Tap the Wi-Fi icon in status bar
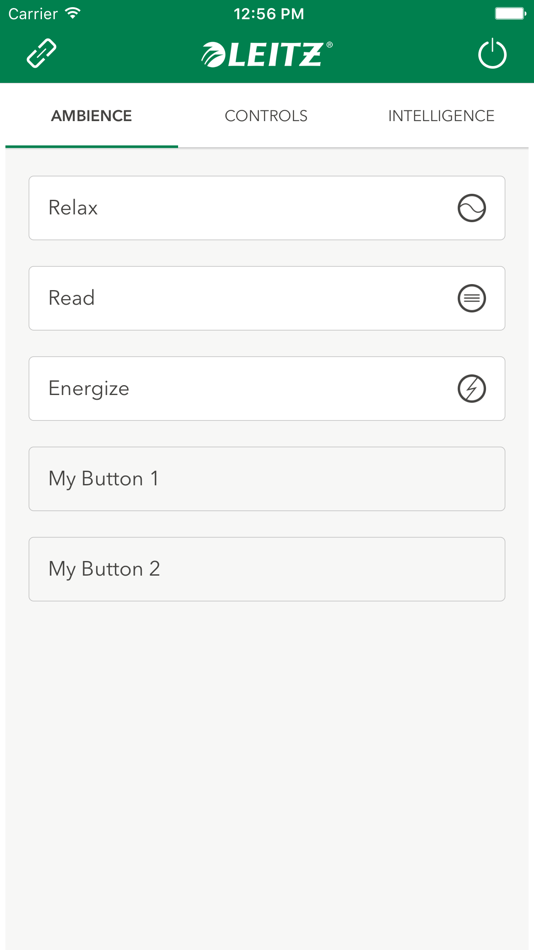Image resolution: width=534 pixels, height=950 pixels. point(73,13)
